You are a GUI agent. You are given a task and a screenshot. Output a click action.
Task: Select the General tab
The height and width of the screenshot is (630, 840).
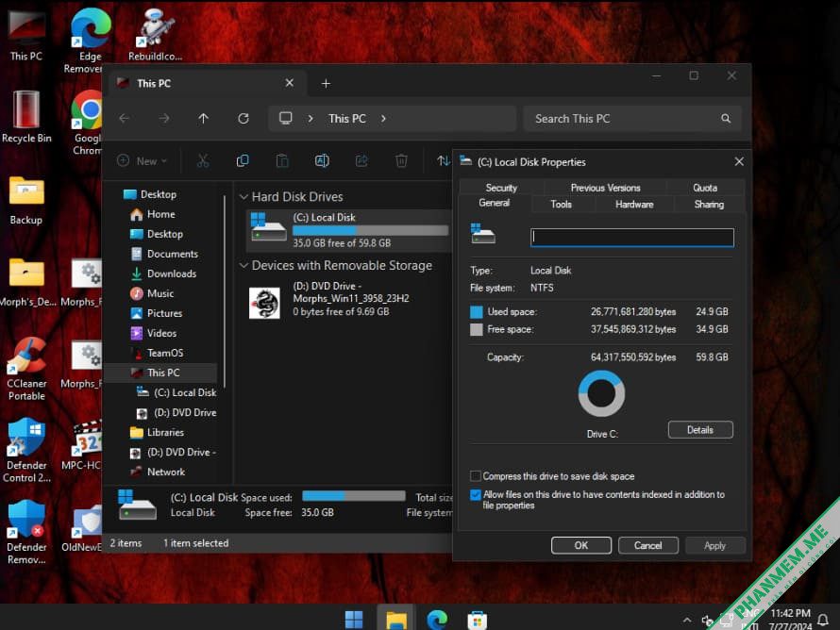click(x=494, y=203)
